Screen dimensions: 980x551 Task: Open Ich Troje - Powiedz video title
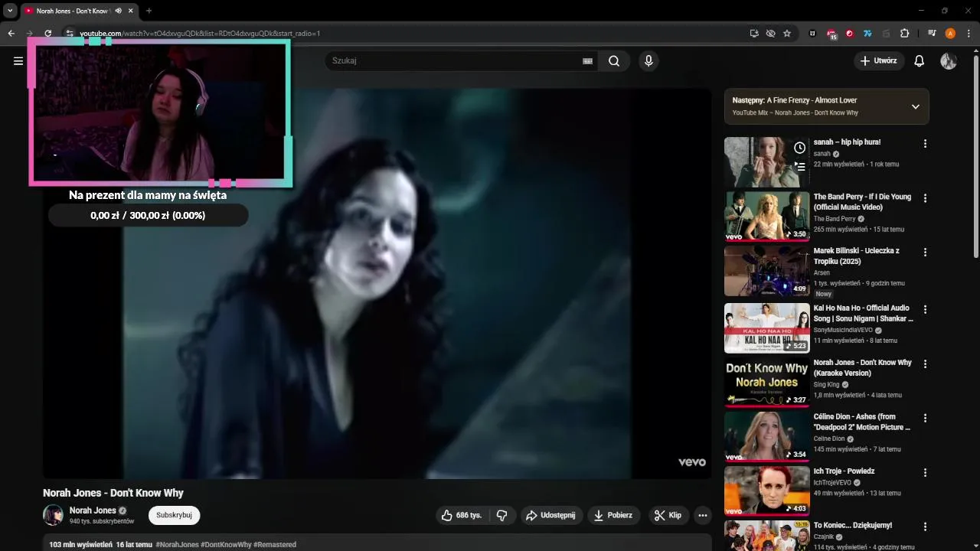pos(844,471)
